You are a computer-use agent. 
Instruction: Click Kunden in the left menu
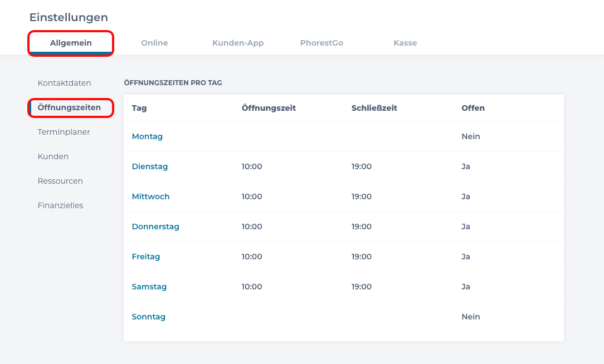coord(53,156)
